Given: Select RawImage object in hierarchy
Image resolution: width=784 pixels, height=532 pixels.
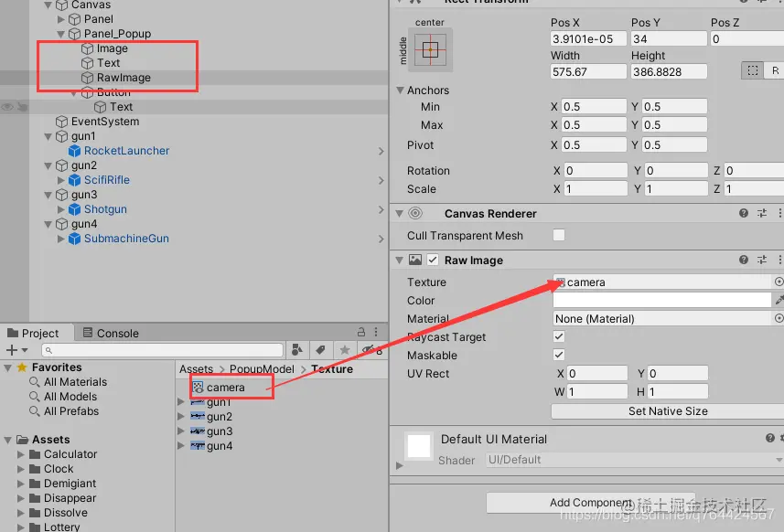Looking at the screenshot, I should pyautogui.click(x=124, y=78).
